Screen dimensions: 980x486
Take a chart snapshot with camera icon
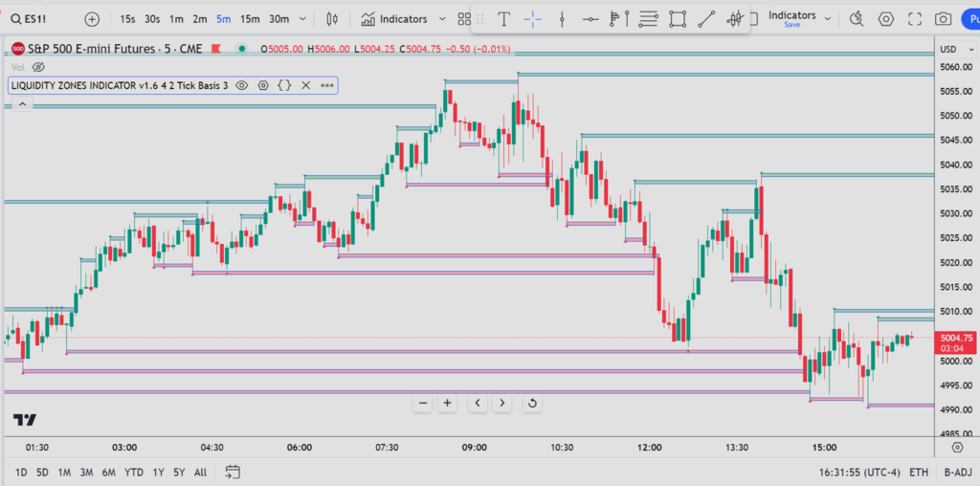tap(944, 19)
